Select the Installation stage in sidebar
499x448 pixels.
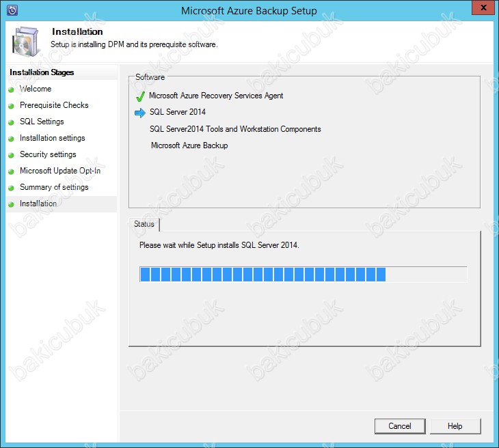pos(38,204)
